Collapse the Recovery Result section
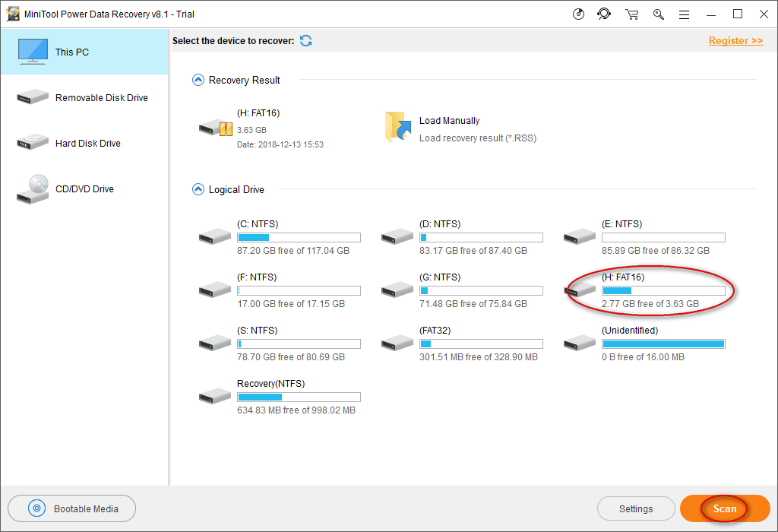Screen dimensions: 778x532 (198, 80)
